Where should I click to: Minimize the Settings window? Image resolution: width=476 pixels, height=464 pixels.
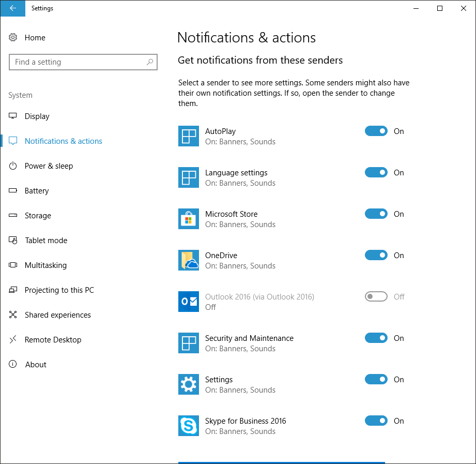pos(416,8)
